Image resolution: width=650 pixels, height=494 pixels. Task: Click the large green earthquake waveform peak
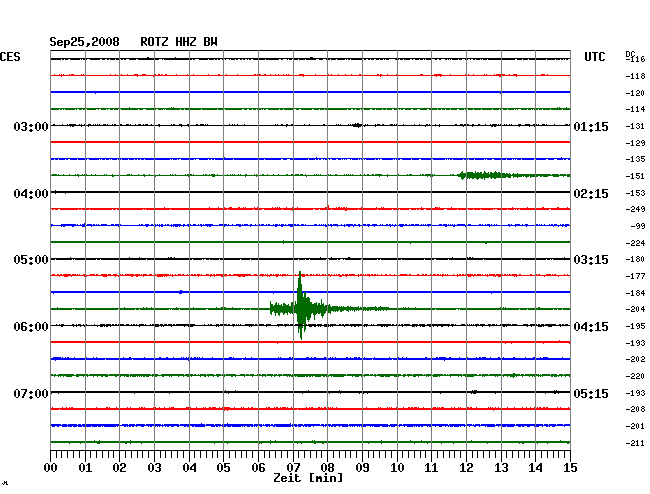301,306
